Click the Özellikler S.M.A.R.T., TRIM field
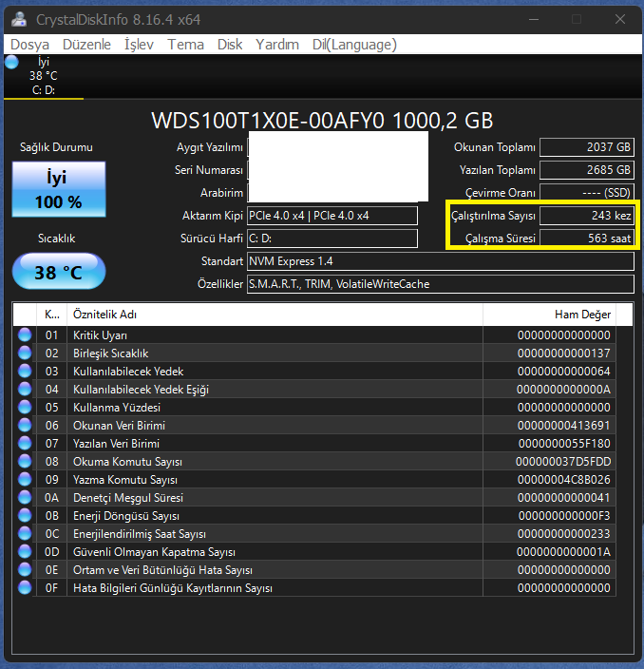This screenshot has height=669, width=644. 441,284
